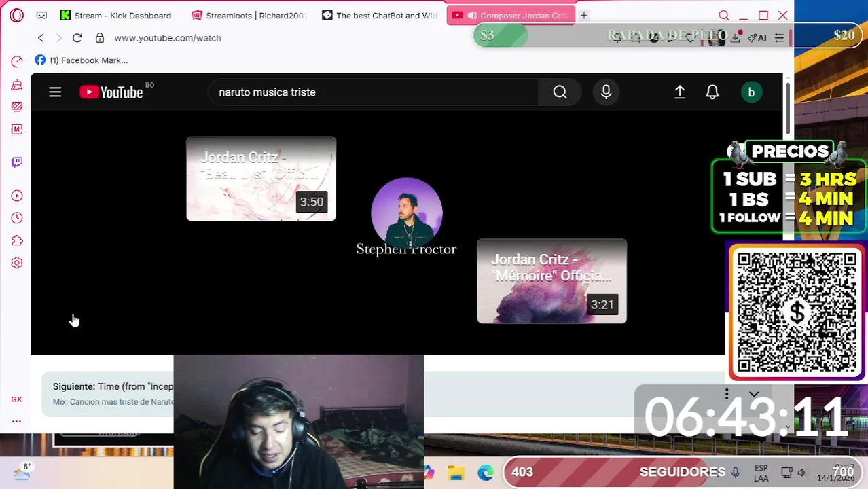
Task: Open Extensions icon in Opera sidebar
Action: coord(17,240)
